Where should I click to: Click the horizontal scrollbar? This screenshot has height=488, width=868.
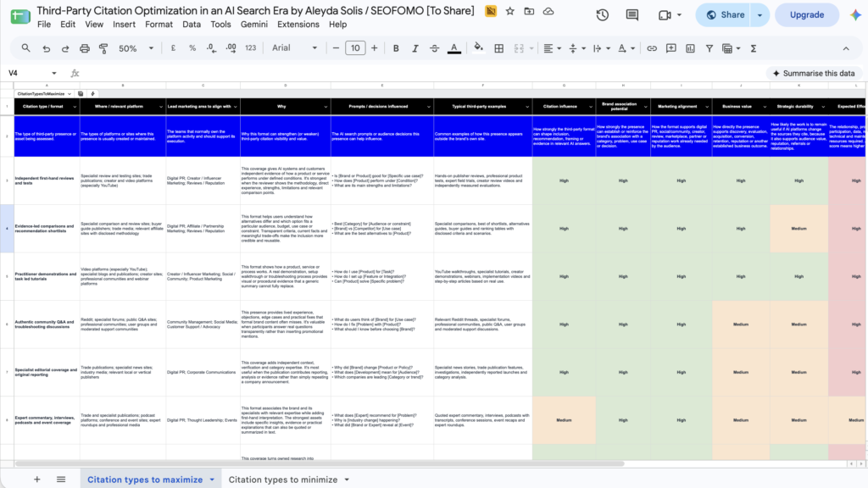[320, 463]
